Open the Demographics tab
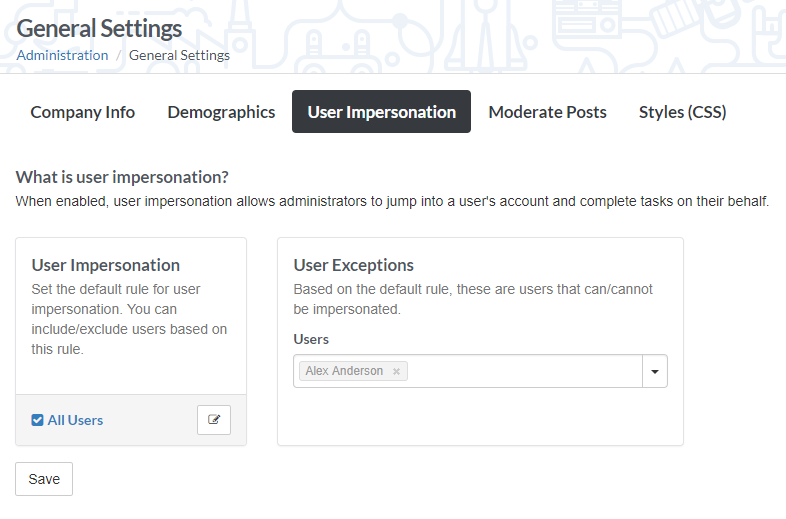Screen dimensions: 786x519 pyautogui.click(x=221, y=112)
